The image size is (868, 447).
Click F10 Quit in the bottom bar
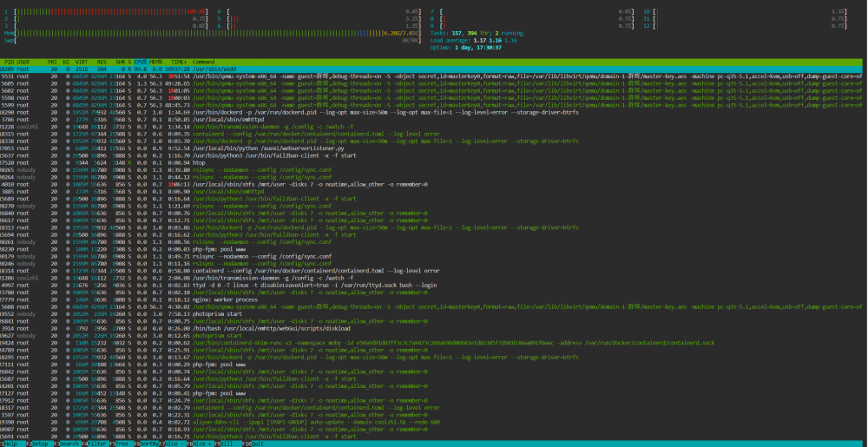coord(253,444)
